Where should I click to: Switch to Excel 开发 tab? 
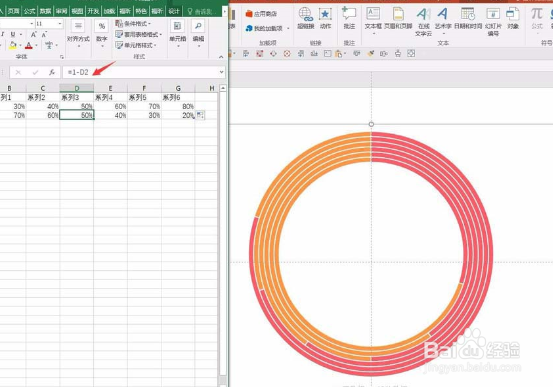93,11
